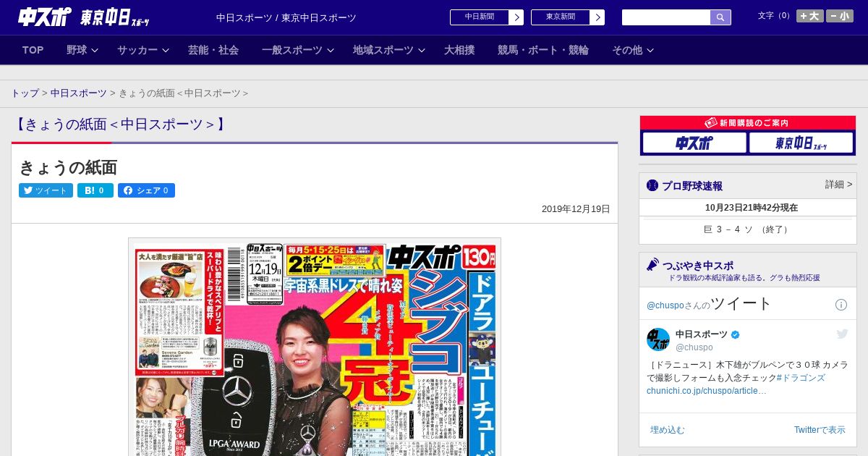The height and width of the screenshot is (456, 868).
Task: Click Hatena B! bookmark button
Action: pyautogui.click(x=95, y=190)
